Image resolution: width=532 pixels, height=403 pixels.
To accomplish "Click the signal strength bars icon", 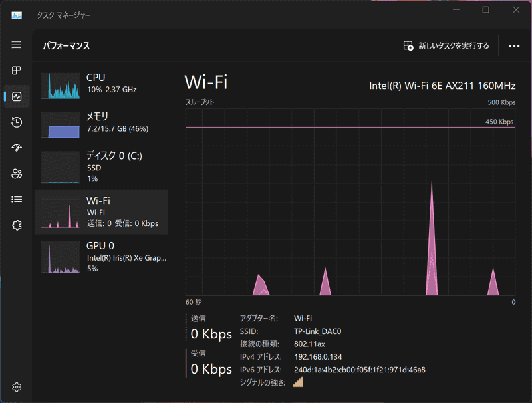I will tap(298, 382).
